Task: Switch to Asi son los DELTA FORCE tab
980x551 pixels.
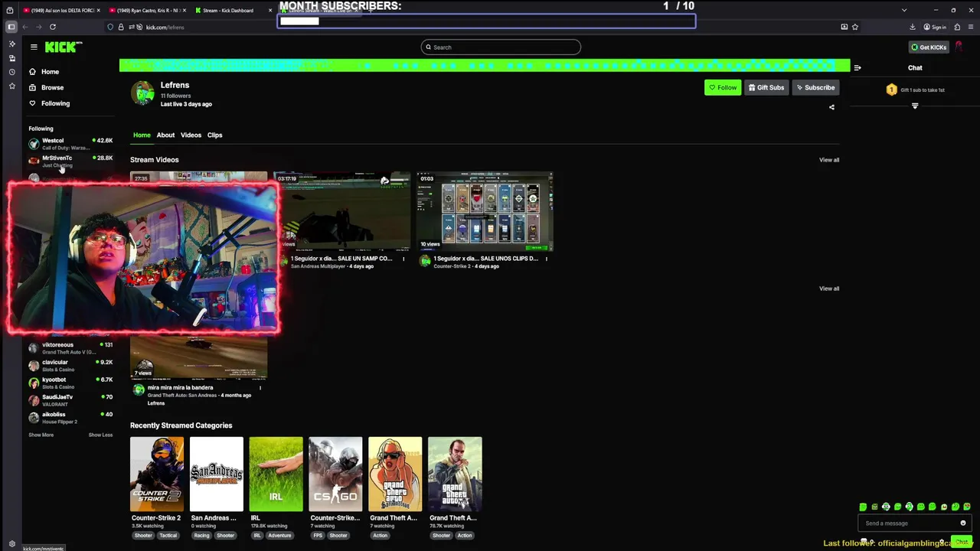Action: point(61,11)
